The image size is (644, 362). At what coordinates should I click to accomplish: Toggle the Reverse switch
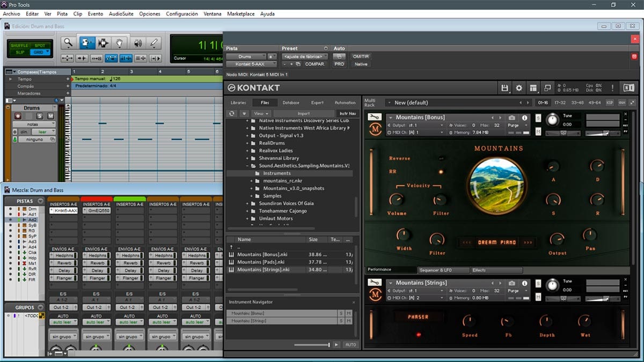pyautogui.click(x=441, y=158)
